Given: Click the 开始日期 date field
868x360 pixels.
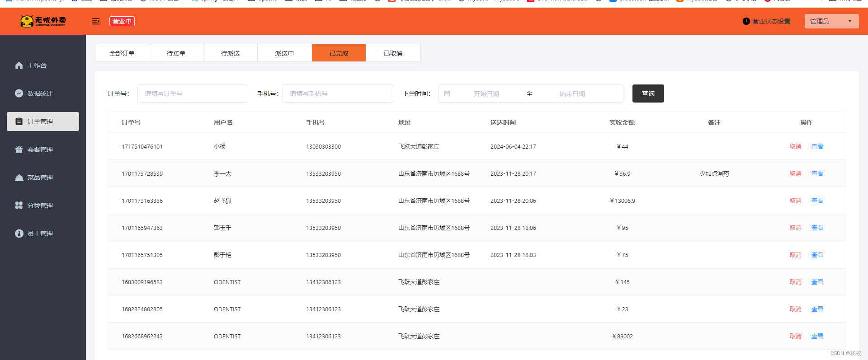Looking at the screenshot, I should [486, 94].
